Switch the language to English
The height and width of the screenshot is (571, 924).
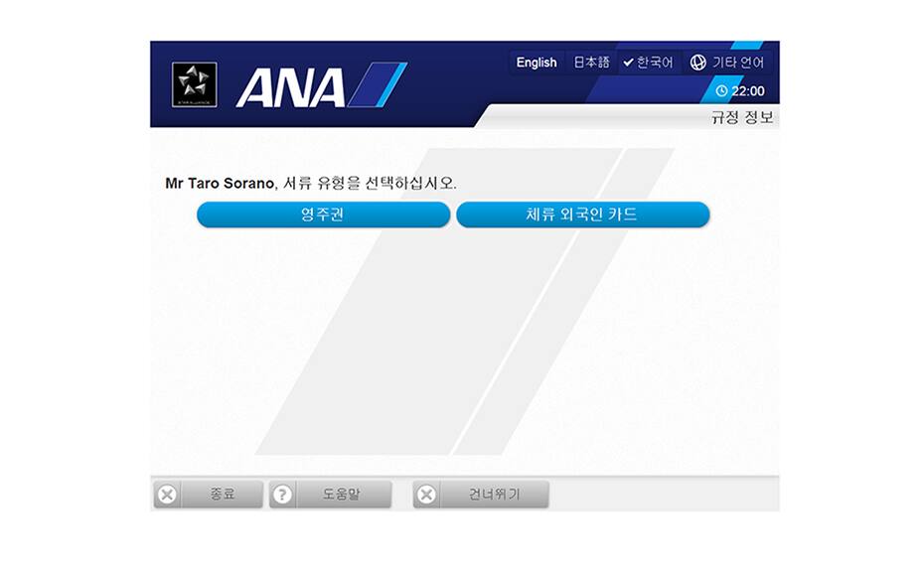point(537,63)
